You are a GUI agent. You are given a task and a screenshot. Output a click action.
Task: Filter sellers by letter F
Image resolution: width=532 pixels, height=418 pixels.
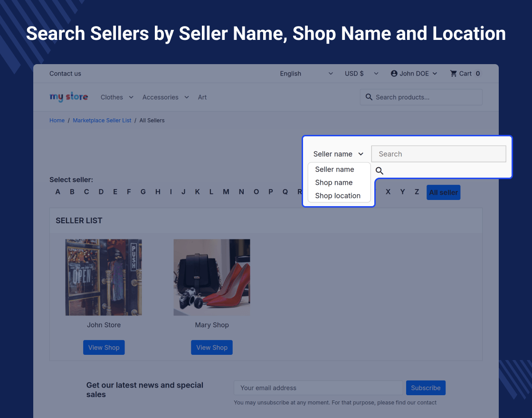tap(129, 192)
